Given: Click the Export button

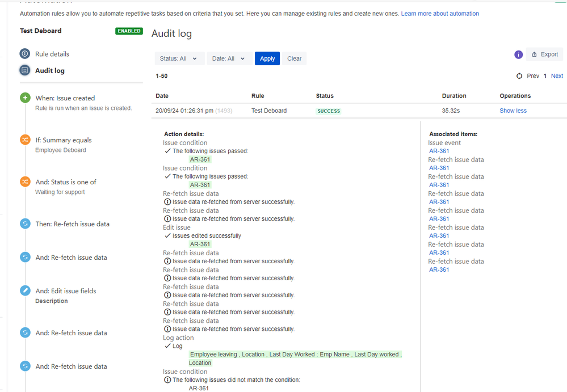Looking at the screenshot, I should tap(544, 54).
